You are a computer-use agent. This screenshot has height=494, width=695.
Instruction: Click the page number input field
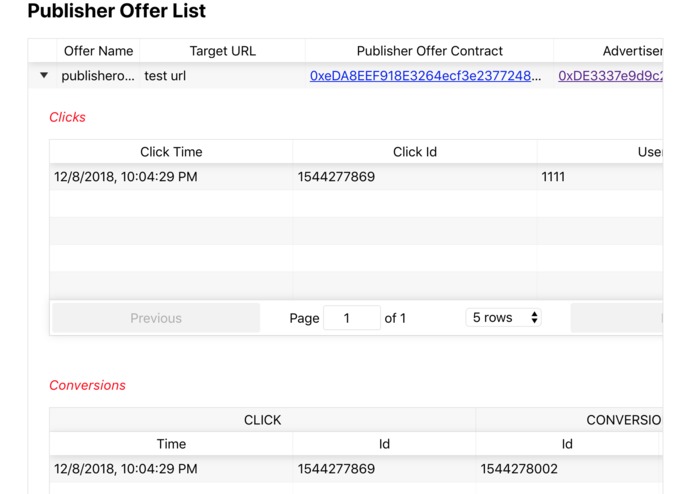click(352, 318)
